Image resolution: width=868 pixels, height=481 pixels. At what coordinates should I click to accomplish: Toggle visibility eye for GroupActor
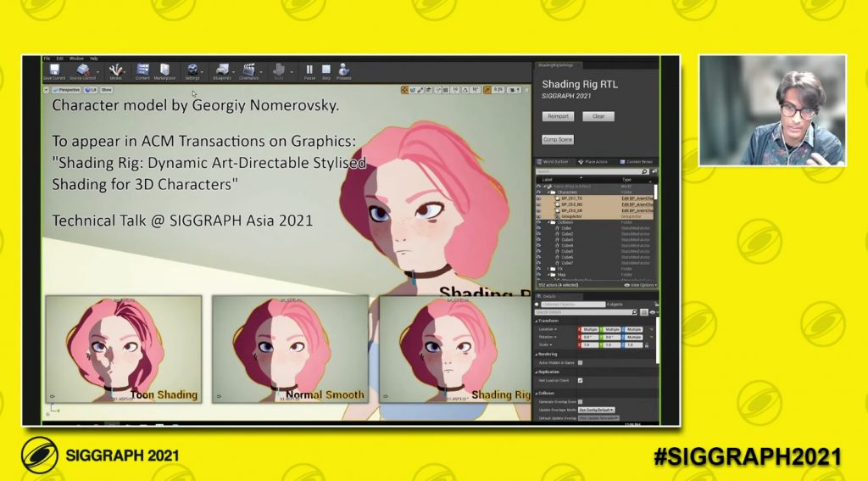pyautogui.click(x=538, y=216)
